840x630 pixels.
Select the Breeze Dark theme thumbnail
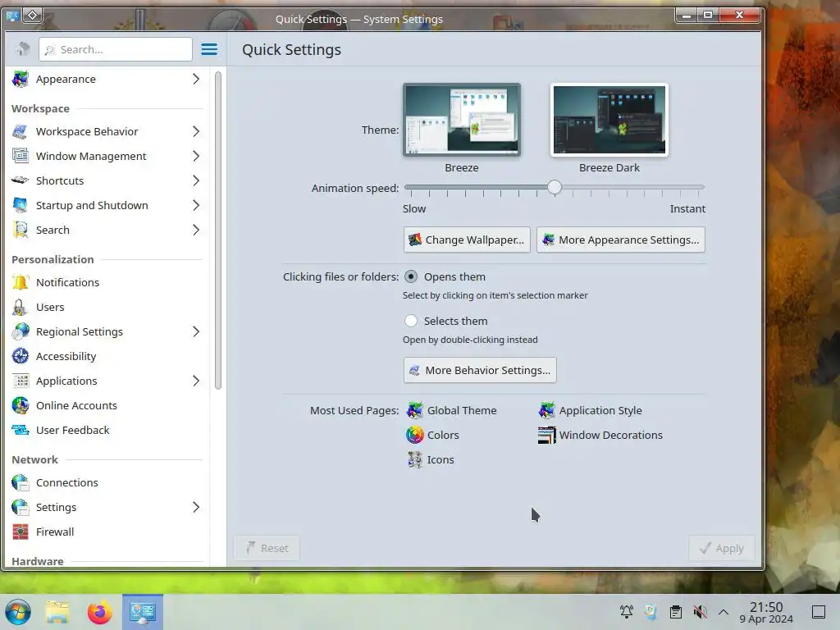coord(609,120)
